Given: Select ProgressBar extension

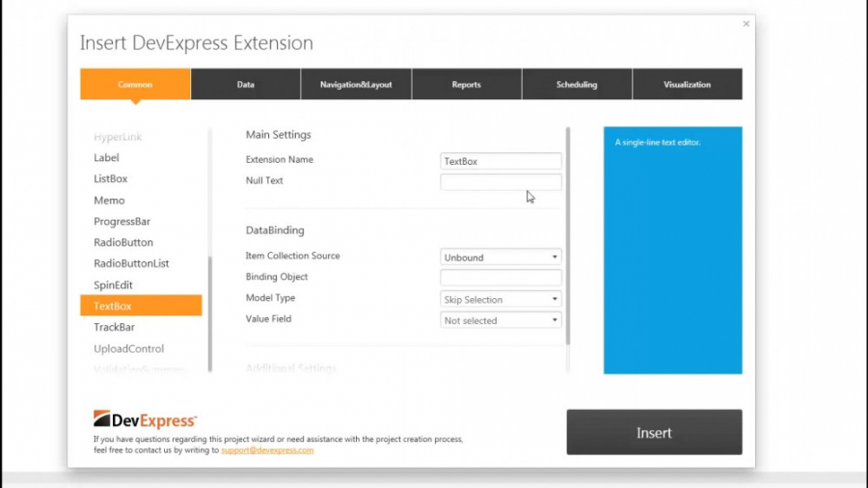Looking at the screenshot, I should pyautogui.click(x=122, y=221).
